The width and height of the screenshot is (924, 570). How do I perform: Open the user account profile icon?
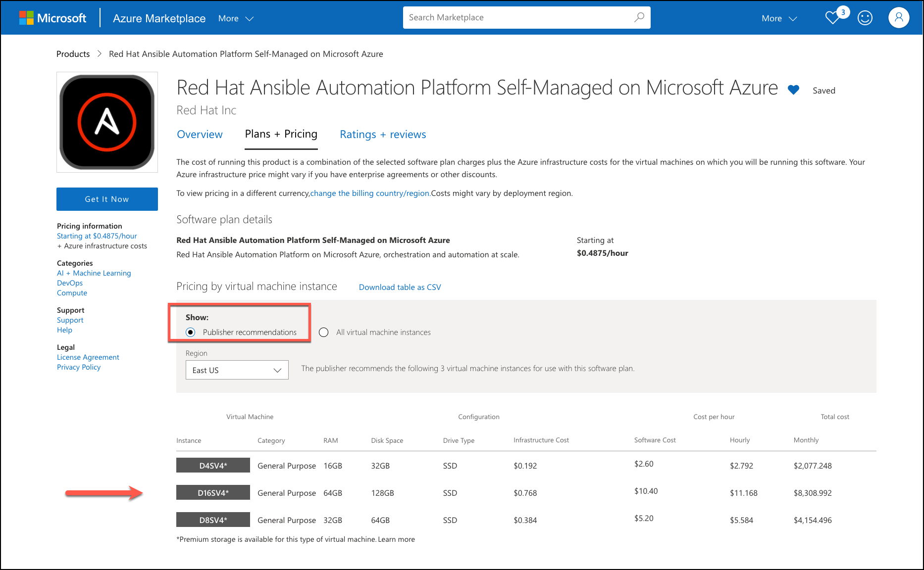pos(898,18)
